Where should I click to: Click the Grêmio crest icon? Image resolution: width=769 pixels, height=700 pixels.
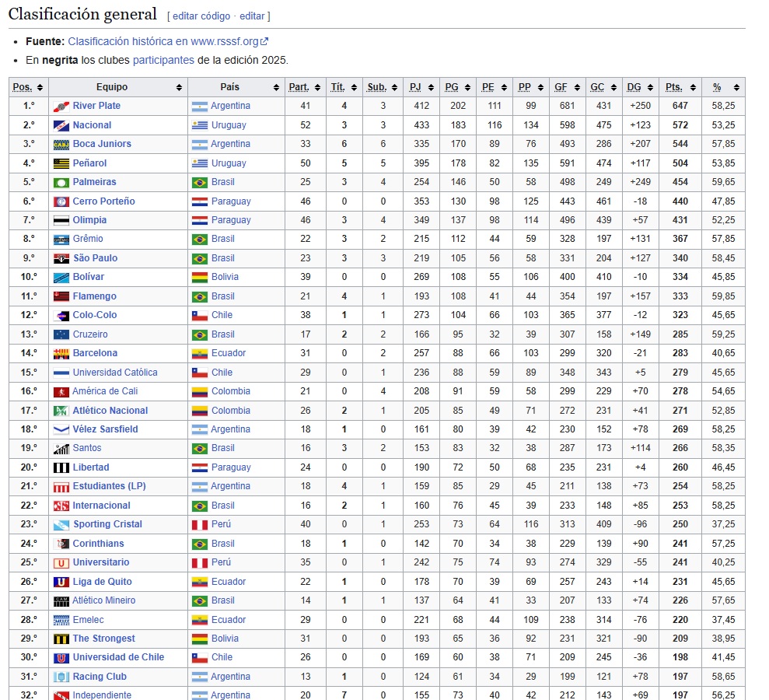(61, 240)
